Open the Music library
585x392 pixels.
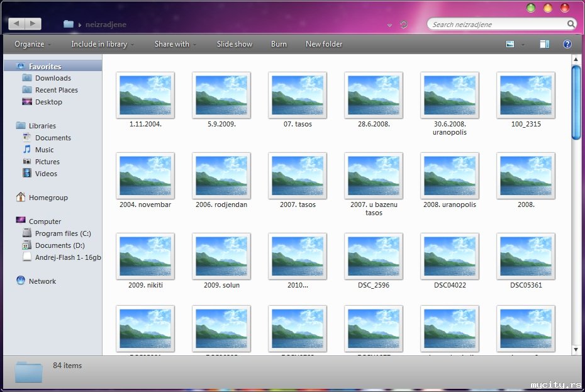[45, 150]
